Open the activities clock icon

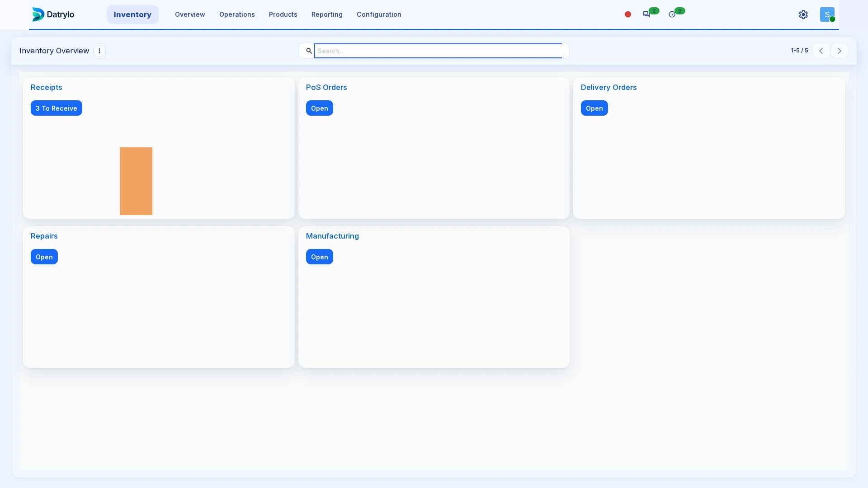point(672,14)
